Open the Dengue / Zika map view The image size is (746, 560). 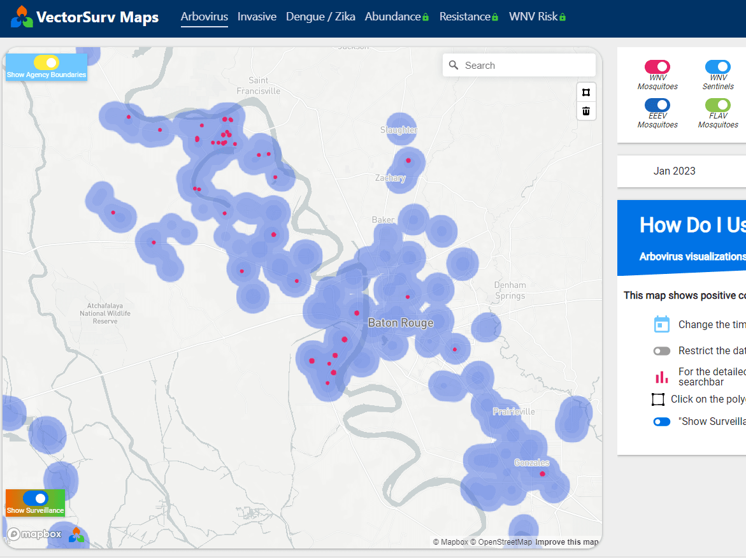pos(320,17)
